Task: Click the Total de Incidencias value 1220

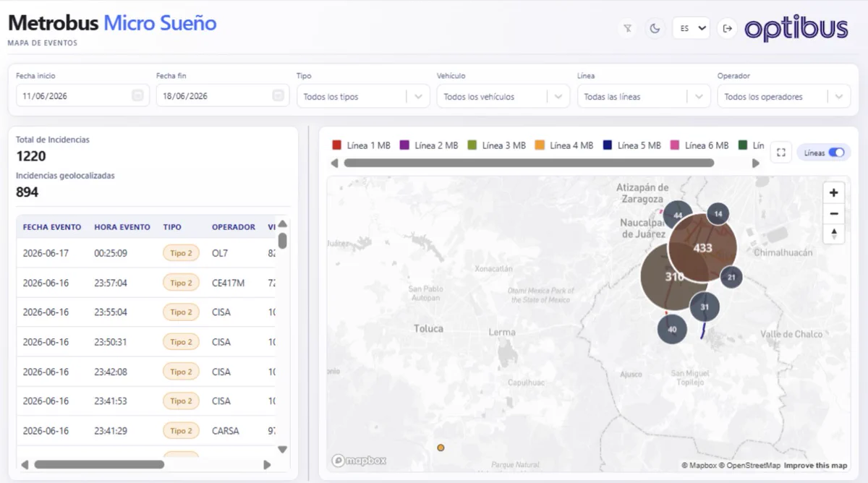Action: coord(31,156)
